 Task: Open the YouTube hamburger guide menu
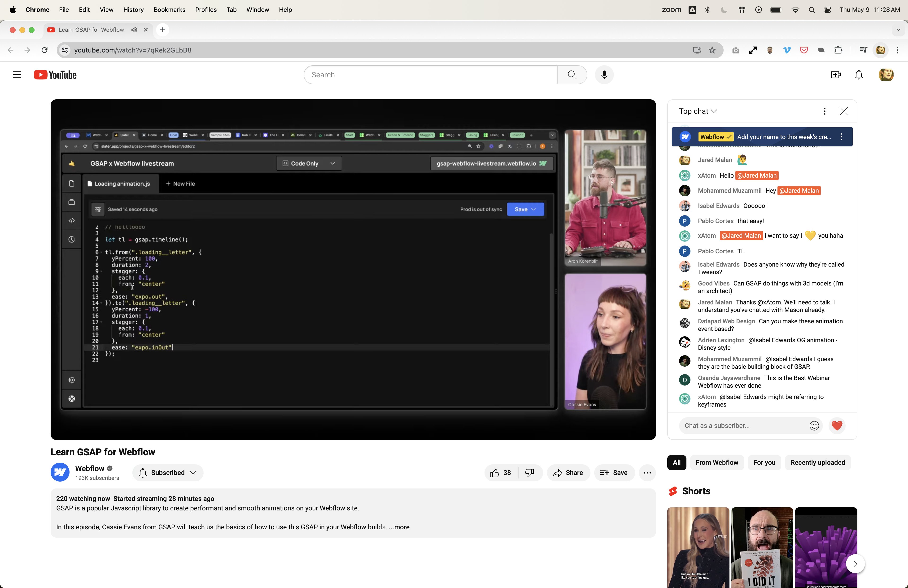pyautogui.click(x=17, y=75)
